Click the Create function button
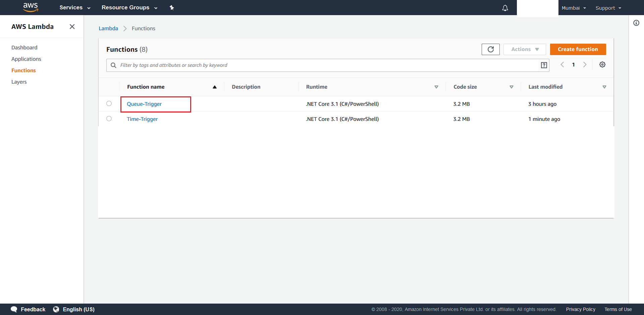Viewport: 644px width, 315px height. tap(578, 49)
